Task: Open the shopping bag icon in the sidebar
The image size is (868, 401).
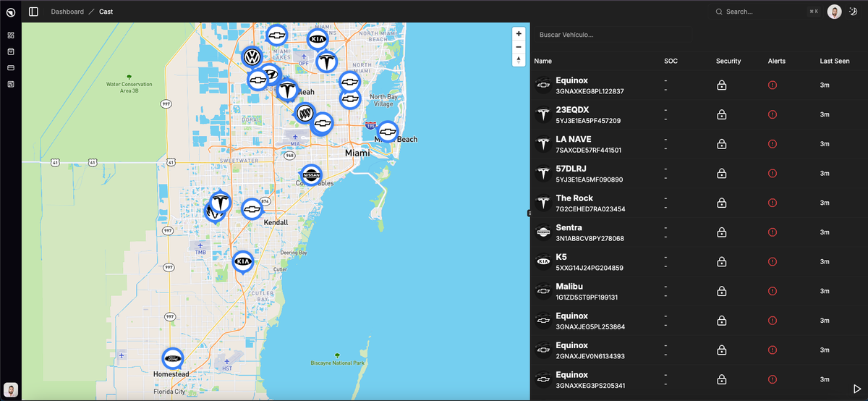Action: coord(11,51)
